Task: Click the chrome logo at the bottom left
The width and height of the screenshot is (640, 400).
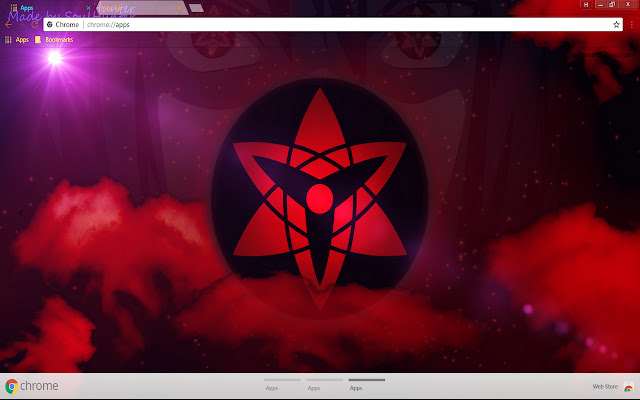Action: tap(31, 386)
